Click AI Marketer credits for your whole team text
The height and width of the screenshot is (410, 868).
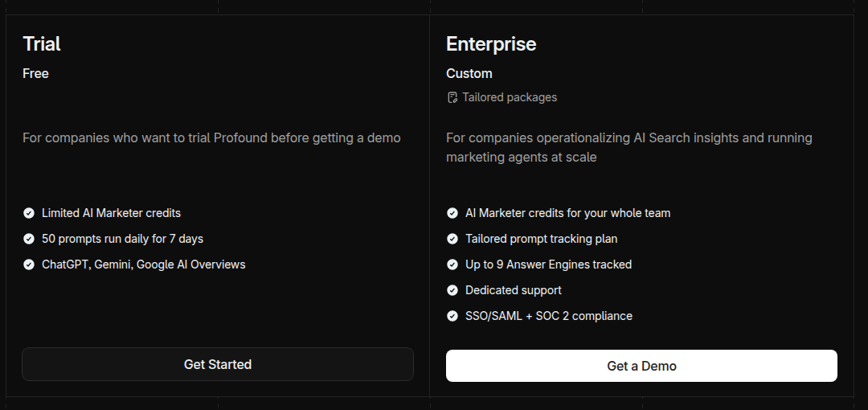point(568,213)
